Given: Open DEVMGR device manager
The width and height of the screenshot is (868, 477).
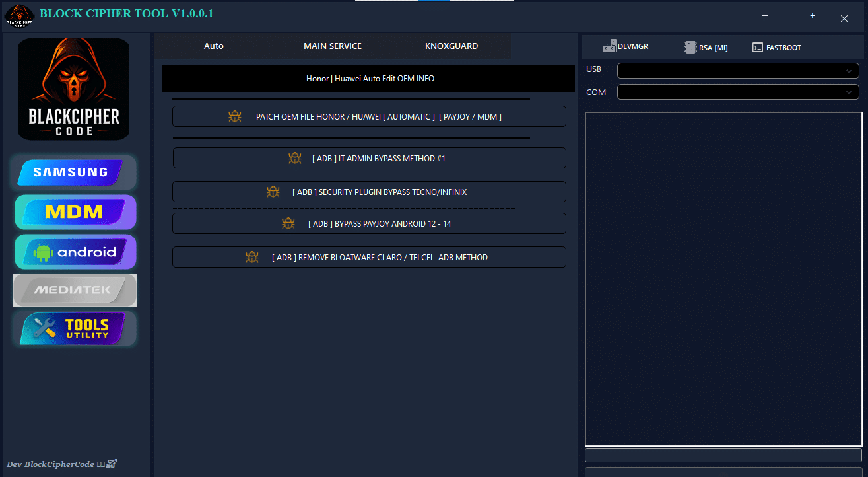Looking at the screenshot, I should [625, 47].
